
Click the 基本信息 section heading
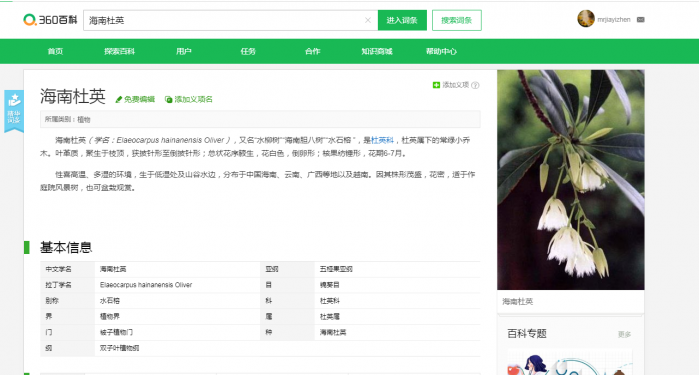(66, 247)
